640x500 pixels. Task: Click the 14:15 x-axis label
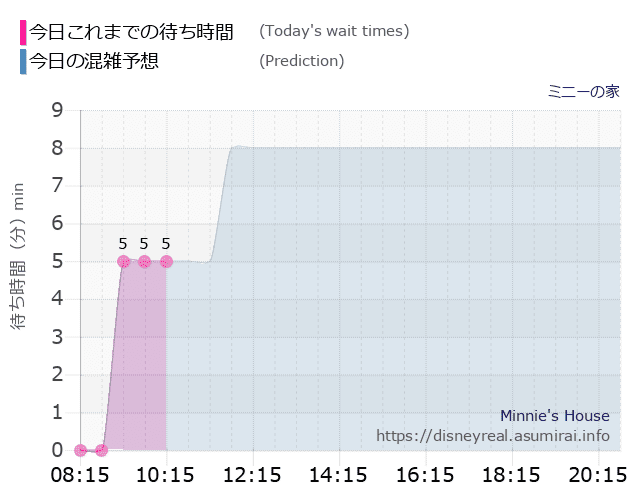(338, 475)
